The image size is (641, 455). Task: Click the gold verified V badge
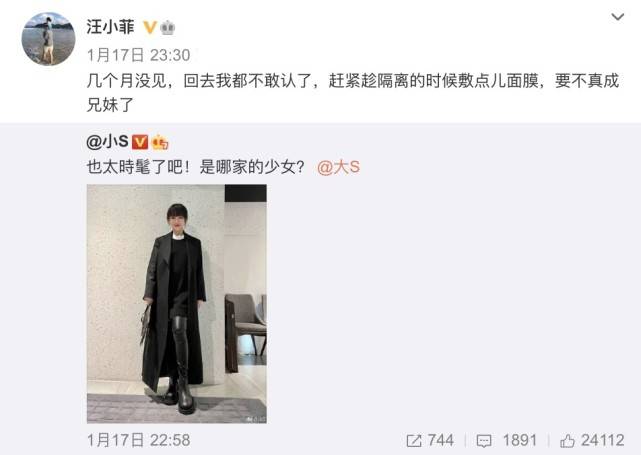point(150,28)
